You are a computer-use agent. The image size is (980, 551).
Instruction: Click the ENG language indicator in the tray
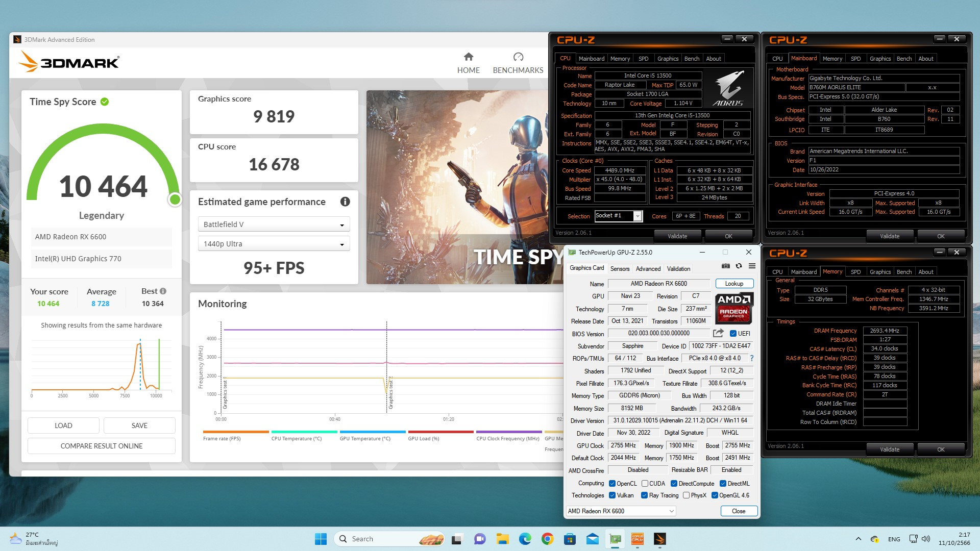[894, 539]
